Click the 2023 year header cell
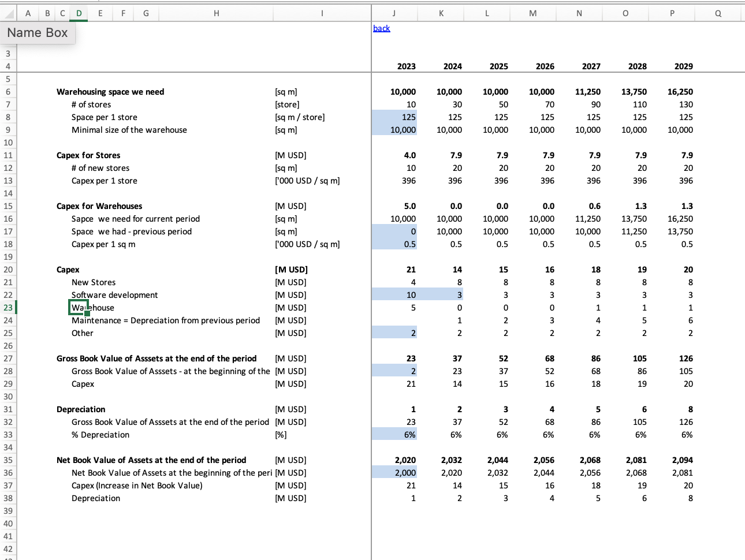 (407, 66)
